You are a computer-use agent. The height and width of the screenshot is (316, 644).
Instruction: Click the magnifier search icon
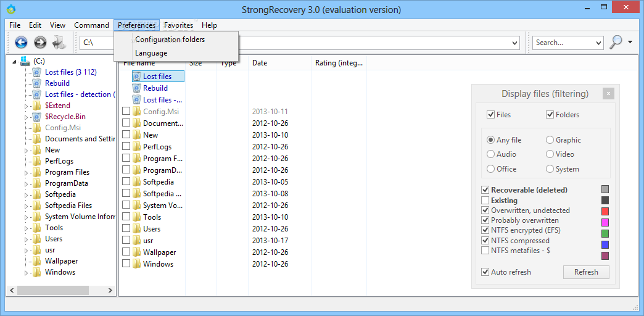[x=616, y=42]
